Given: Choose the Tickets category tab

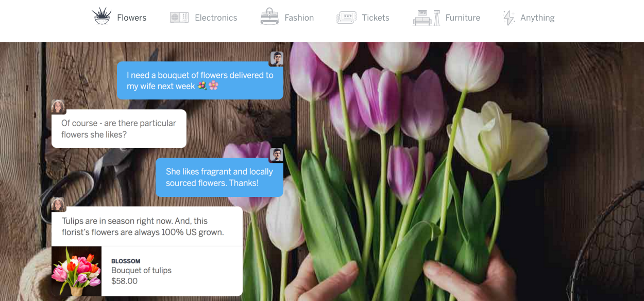Looking at the screenshot, I should [x=363, y=18].
